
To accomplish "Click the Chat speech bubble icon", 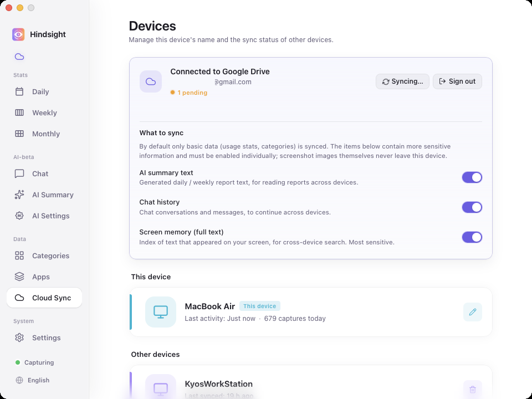I will tap(19, 173).
